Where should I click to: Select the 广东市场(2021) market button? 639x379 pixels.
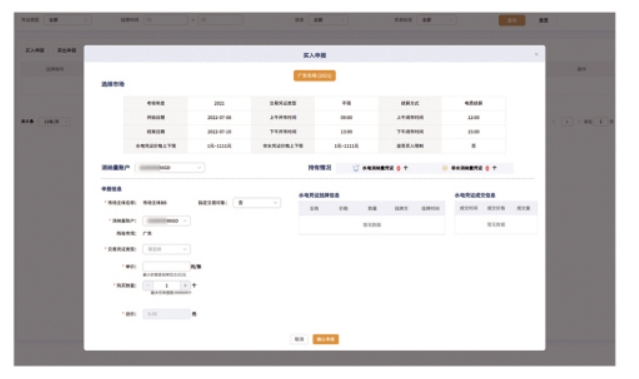tap(314, 76)
